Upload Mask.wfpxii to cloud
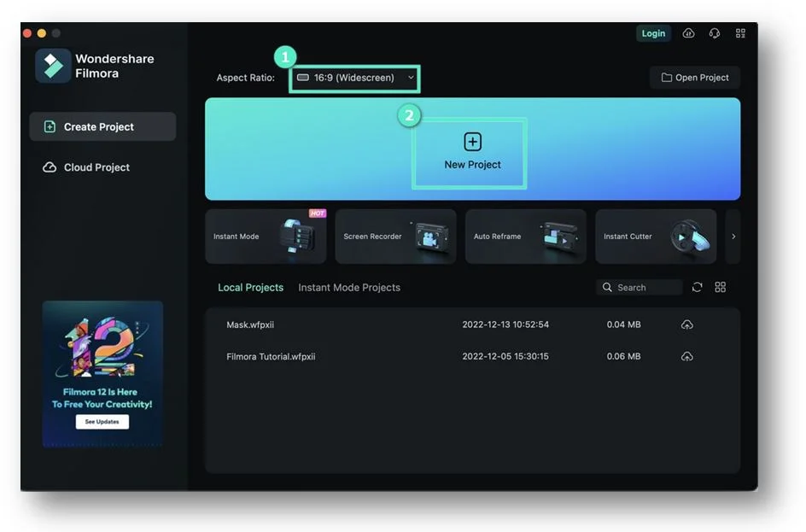The image size is (806, 532). (686, 324)
